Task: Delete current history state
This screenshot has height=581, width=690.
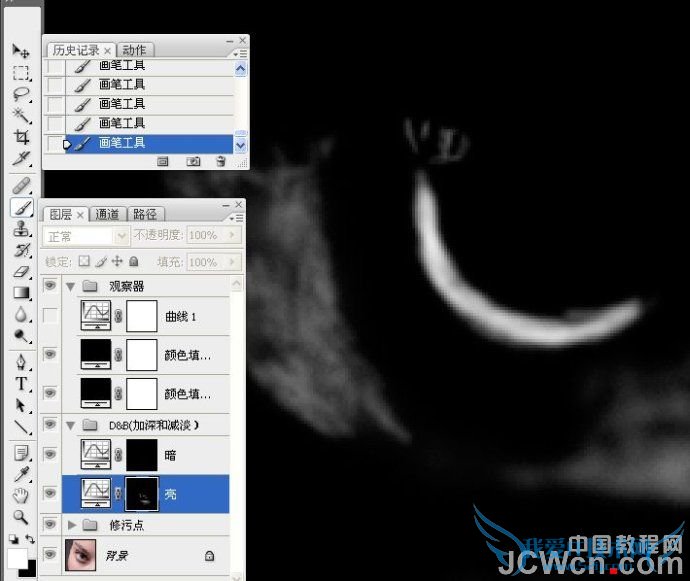Action: point(221,162)
